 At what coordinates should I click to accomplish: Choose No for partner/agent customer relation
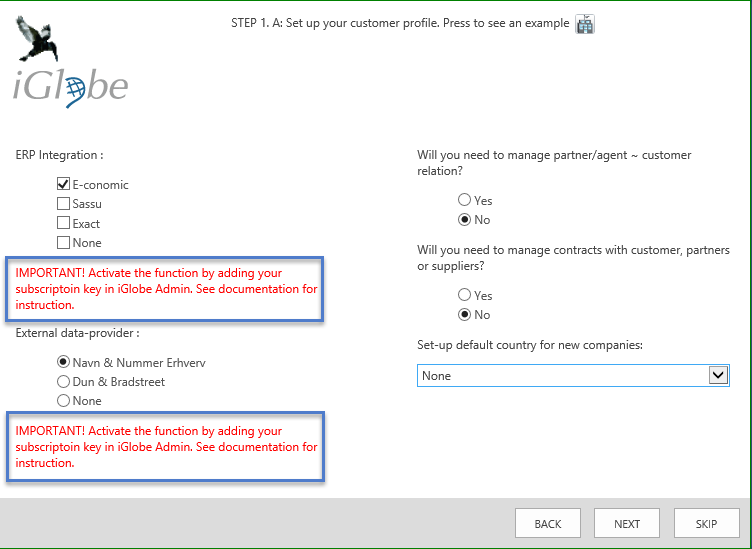(x=464, y=220)
